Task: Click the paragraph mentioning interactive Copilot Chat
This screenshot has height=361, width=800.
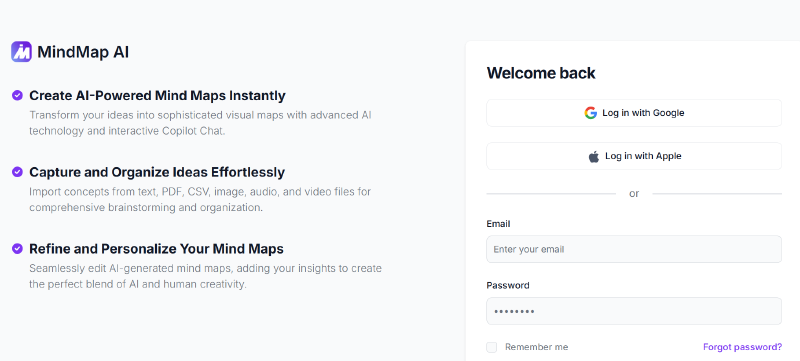Action: (x=200, y=123)
